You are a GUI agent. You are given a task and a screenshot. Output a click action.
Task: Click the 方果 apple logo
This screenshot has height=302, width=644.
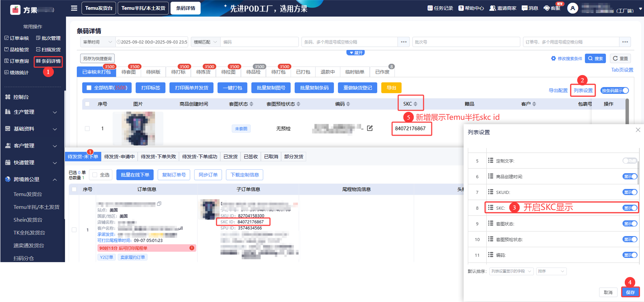click(15, 10)
